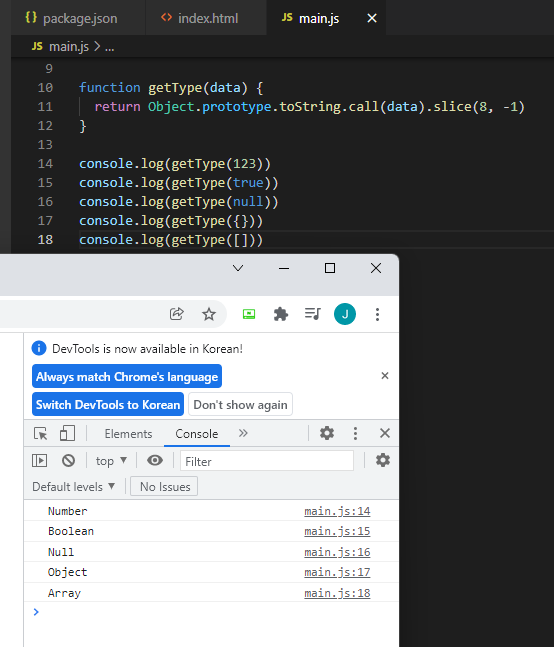Click Always match Chrome's language button
The image size is (554, 647).
tap(127, 376)
